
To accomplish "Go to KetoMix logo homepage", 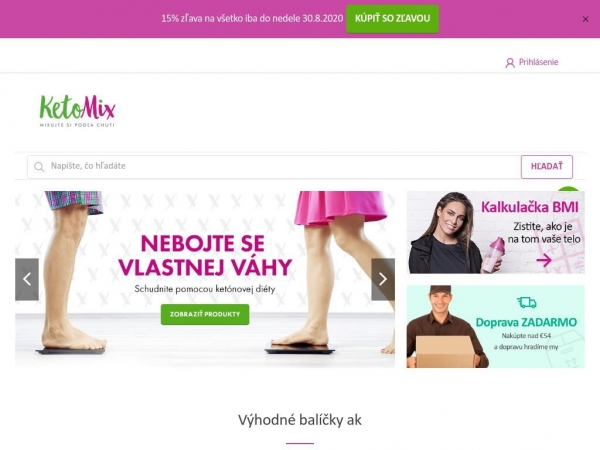I will click(x=77, y=111).
